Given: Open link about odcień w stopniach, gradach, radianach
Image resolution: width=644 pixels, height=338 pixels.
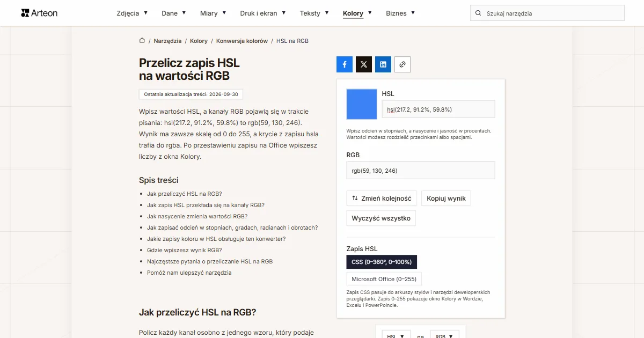Looking at the screenshot, I should click(232, 227).
